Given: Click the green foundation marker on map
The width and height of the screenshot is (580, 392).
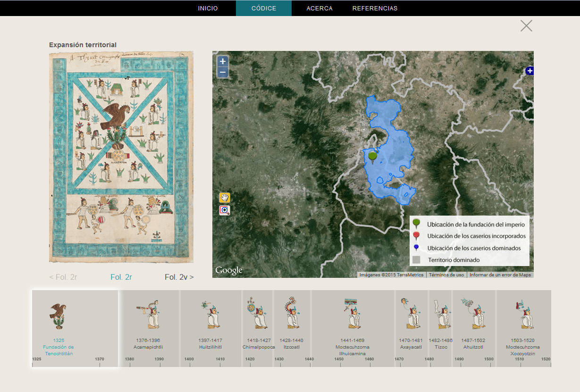Looking at the screenshot, I should (373, 157).
